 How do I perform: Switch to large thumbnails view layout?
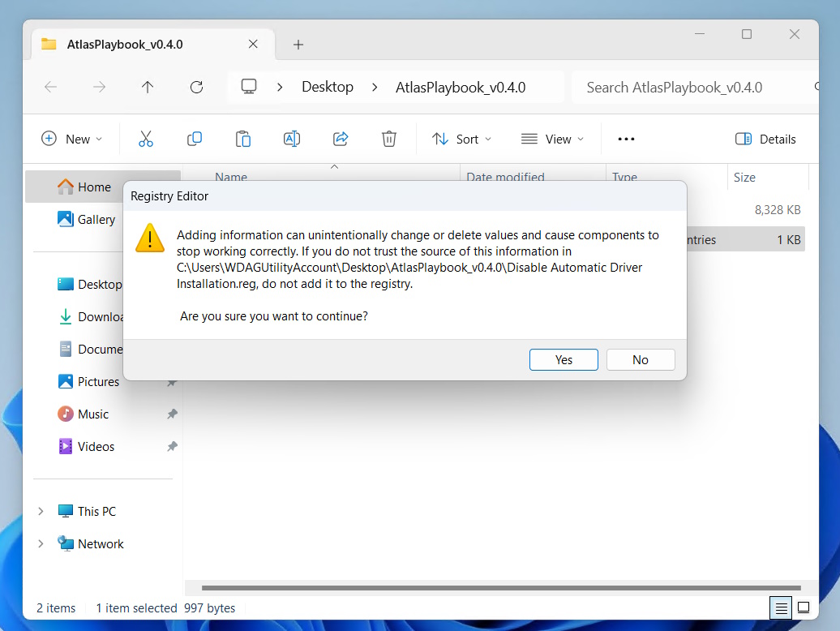click(804, 607)
